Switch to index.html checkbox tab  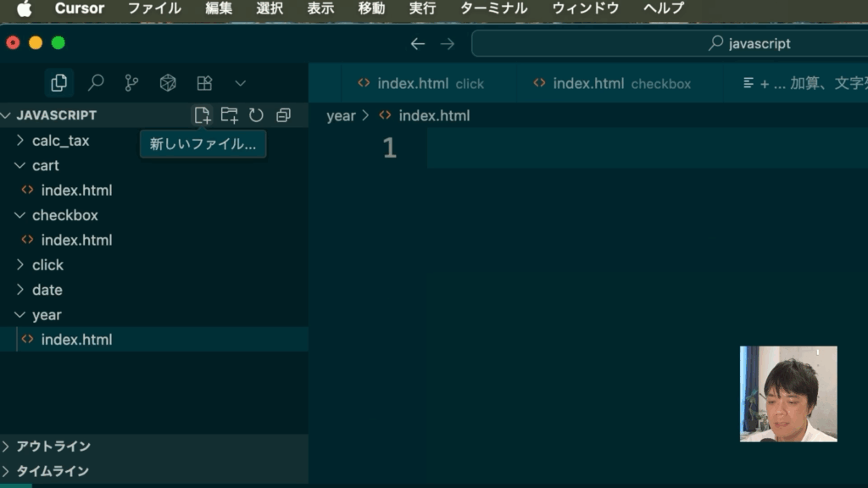(612, 83)
